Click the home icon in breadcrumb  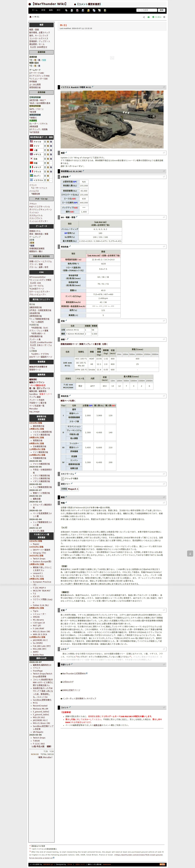pos(31,17)
